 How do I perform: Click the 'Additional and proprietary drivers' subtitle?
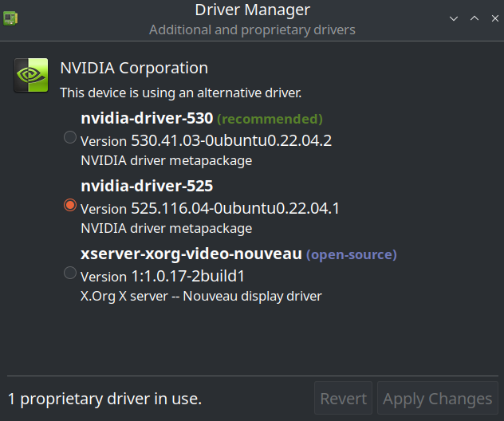tap(252, 30)
